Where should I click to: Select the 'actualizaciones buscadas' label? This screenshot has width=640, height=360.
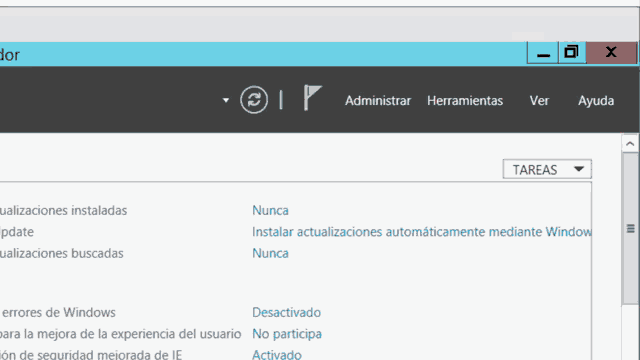click(62, 253)
